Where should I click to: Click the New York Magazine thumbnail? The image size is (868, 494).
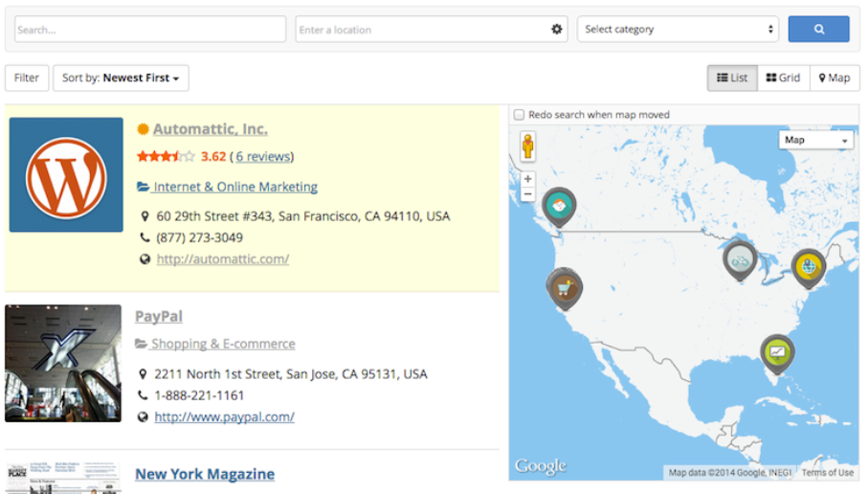click(63, 478)
